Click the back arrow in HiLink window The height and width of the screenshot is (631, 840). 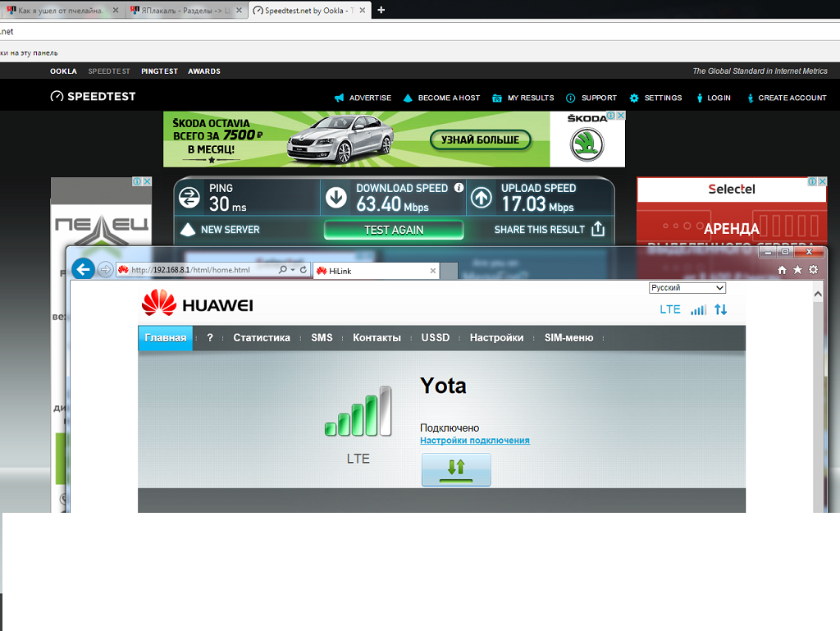[x=83, y=269]
